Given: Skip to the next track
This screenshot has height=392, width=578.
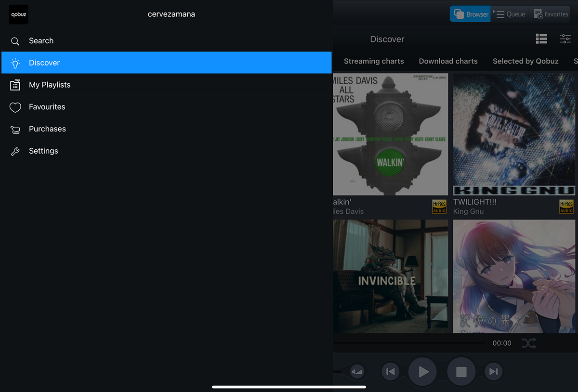Looking at the screenshot, I should (493, 371).
